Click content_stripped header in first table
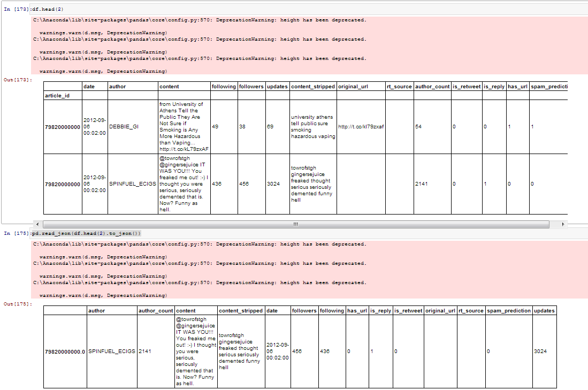Image resolution: width=588 pixels, height=390 pixels. 313,86
